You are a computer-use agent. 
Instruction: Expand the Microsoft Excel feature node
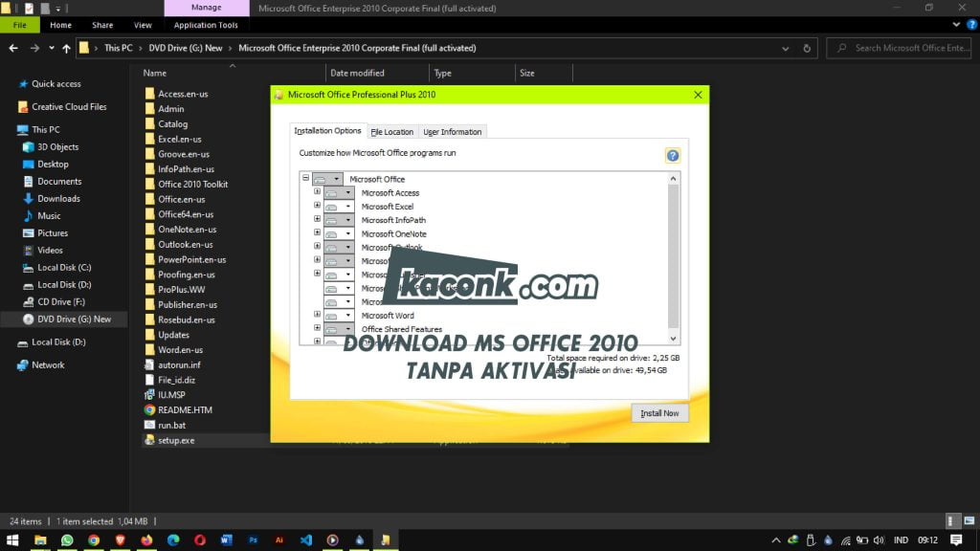(317, 206)
